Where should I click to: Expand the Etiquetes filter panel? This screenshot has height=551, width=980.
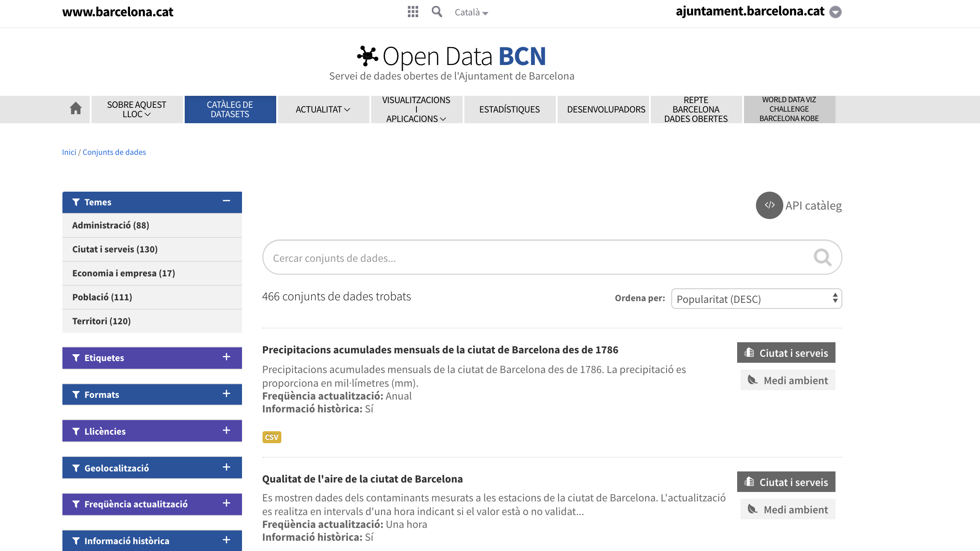226,357
